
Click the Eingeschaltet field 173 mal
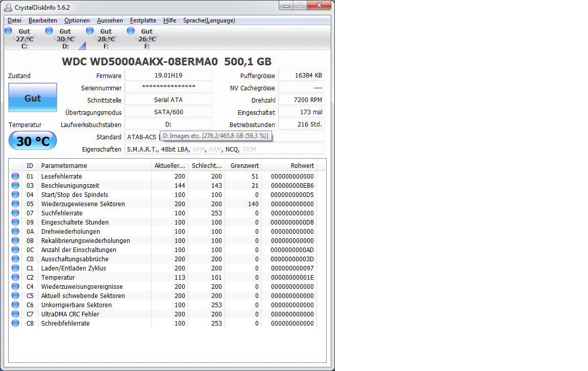pyautogui.click(x=302, y=112)
